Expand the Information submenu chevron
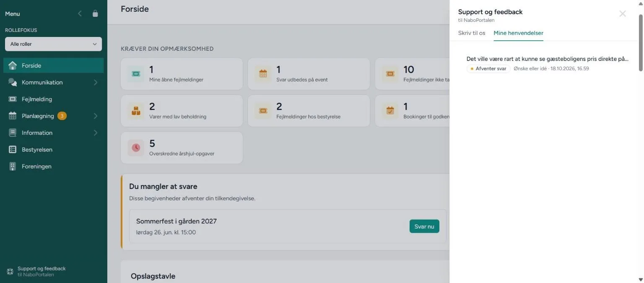The width and height of the screenshot is (644, 283). tap(95, 133)
